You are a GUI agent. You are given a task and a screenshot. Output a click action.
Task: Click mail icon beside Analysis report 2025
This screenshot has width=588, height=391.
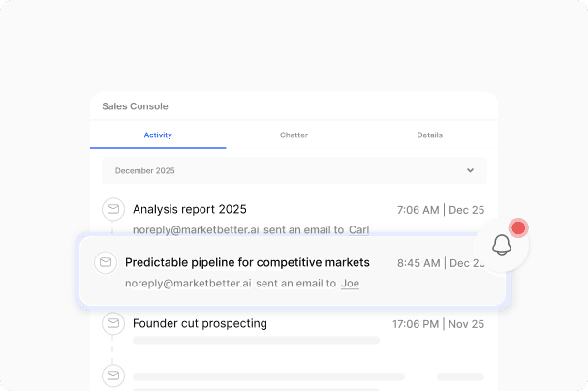tap(113, 209)
